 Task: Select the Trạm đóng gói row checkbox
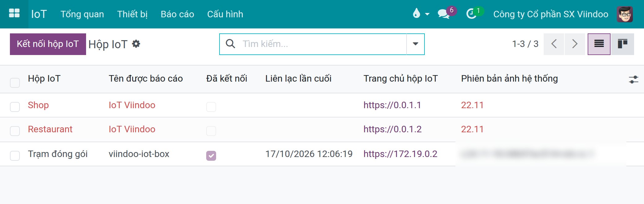click(x=15, y=155)
